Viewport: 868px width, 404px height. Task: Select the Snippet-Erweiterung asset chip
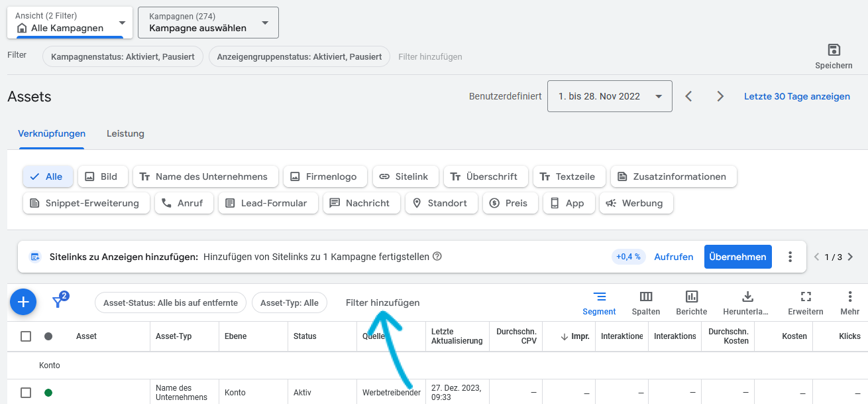tap(85, 203)
